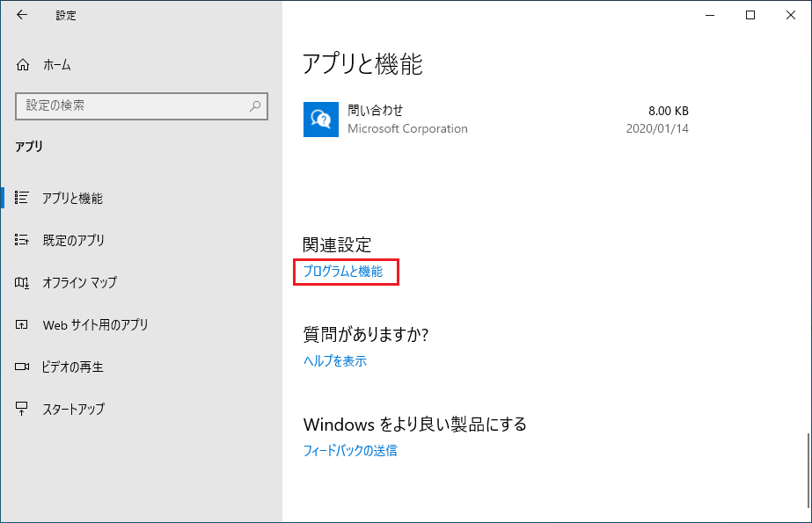
Task: Focus the 設定の検索 search field
Action: (142, 106)
